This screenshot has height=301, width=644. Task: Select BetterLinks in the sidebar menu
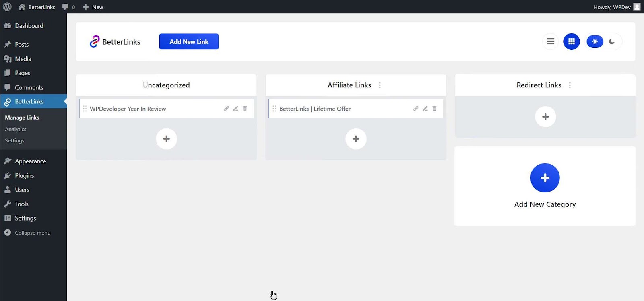coord(33,101)
